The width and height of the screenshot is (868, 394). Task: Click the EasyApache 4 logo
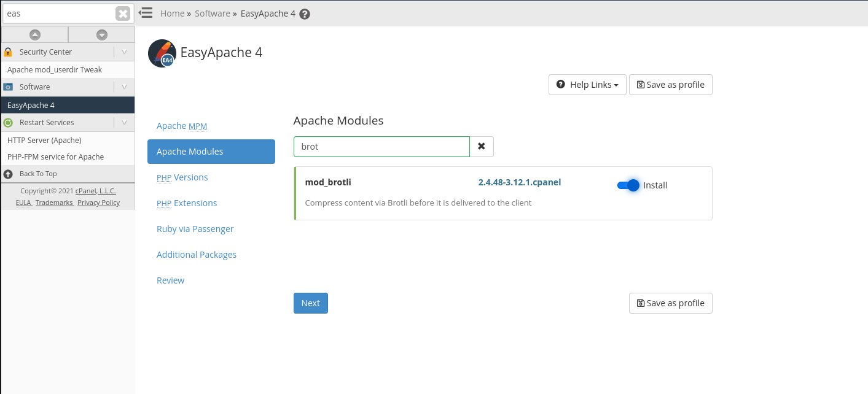(162, 53)
